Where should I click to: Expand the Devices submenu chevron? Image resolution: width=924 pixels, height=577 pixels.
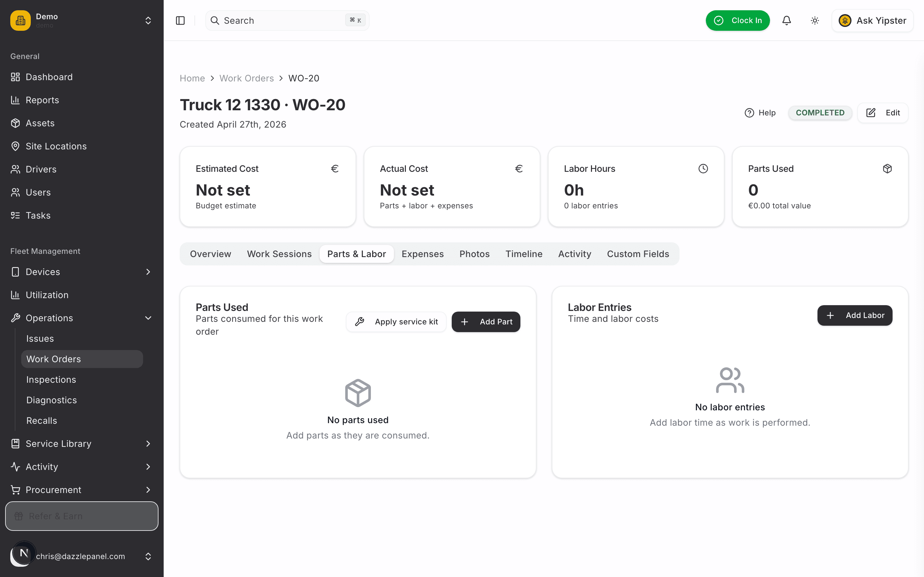(148, 272)
